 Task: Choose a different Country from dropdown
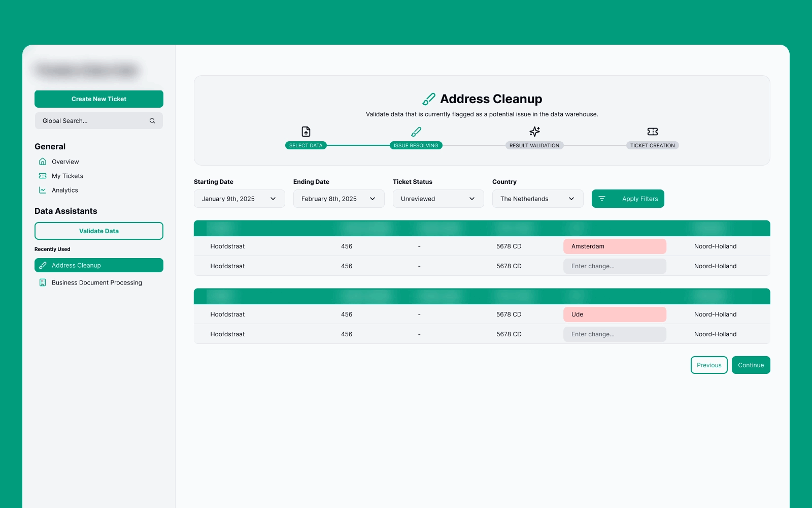(537, 199)
